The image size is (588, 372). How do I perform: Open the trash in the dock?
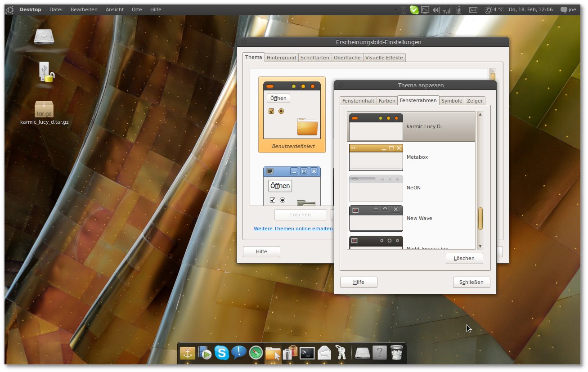click(396, 353)
